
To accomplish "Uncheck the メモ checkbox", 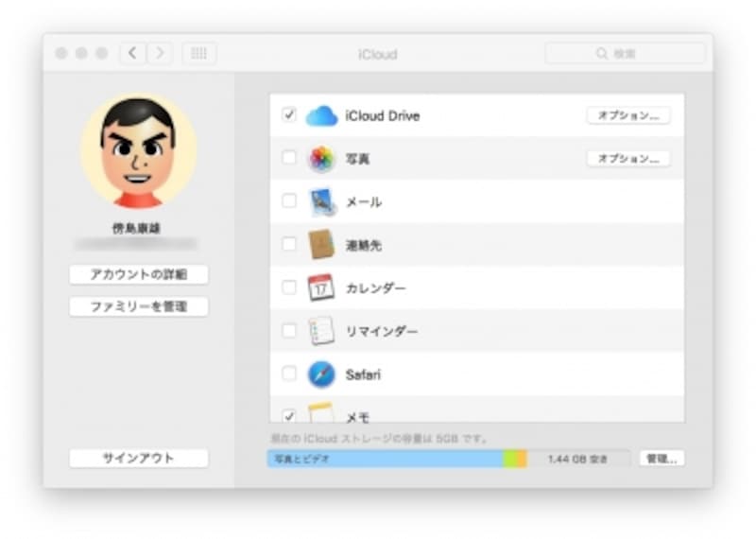I will [289, 416].
